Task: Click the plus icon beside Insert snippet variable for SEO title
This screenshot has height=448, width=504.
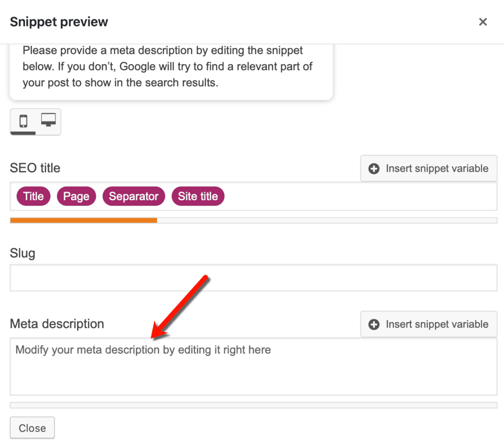Action: tap(373, 168)
